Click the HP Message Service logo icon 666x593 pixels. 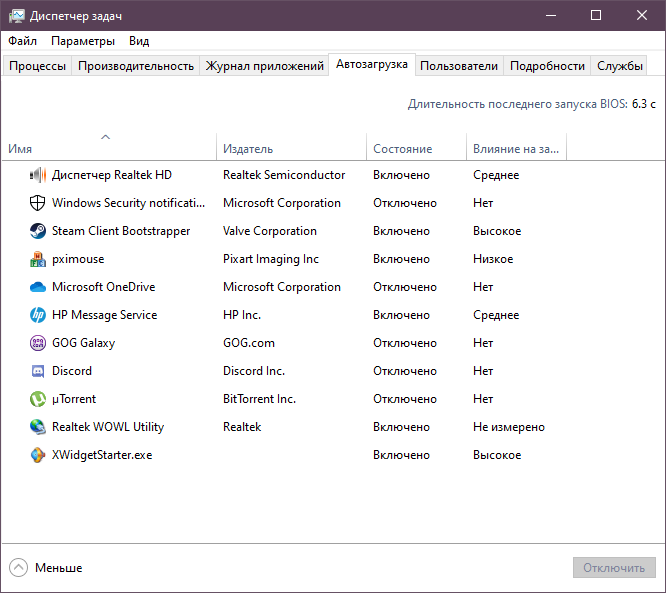click(38, 315)
